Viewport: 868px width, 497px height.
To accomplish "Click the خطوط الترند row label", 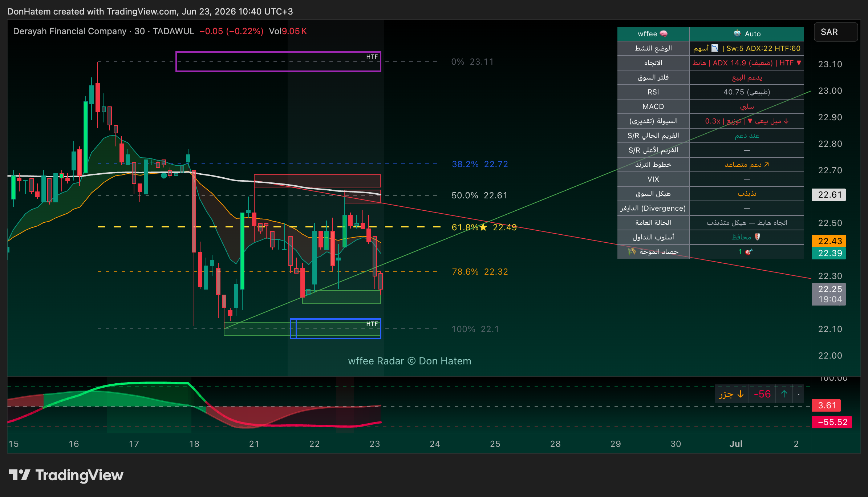I will tap(653, 165).
